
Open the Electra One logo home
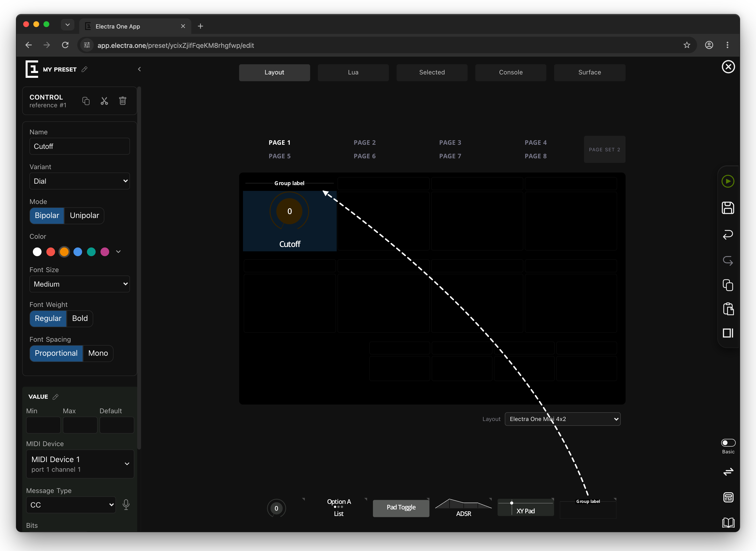(x=32, y=69)
